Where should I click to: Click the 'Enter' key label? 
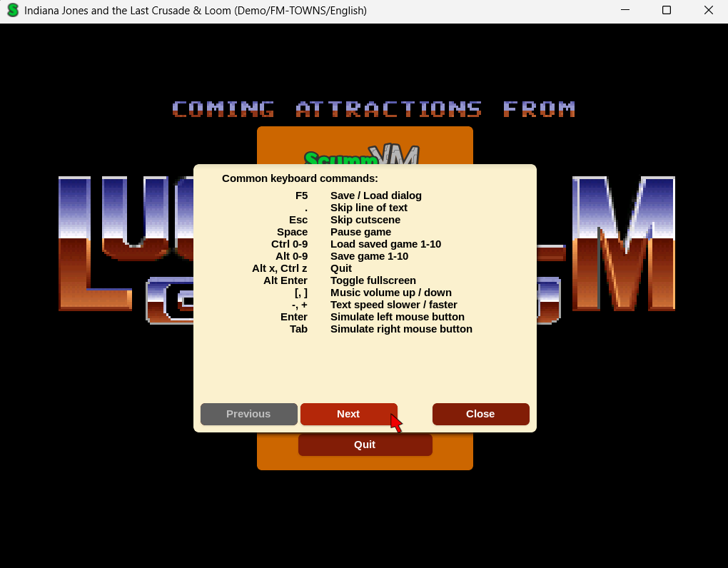(x=294, y=317)
